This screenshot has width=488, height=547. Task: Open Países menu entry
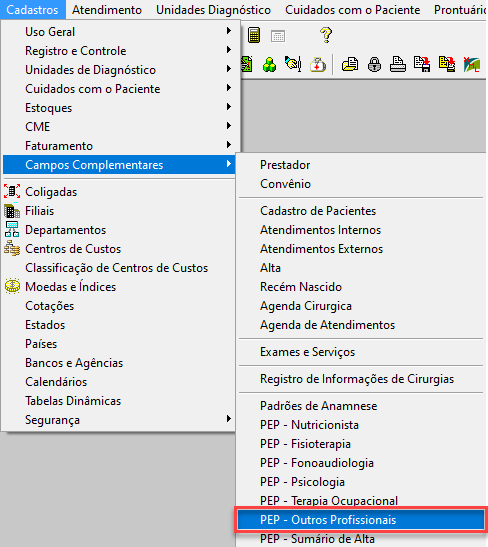coord(119,344)
